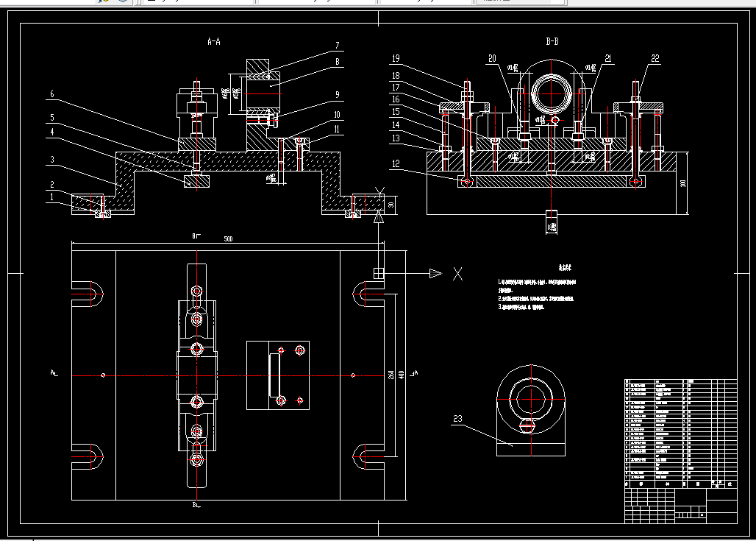Click the X axis label of UCS

(x=457, y=274)
